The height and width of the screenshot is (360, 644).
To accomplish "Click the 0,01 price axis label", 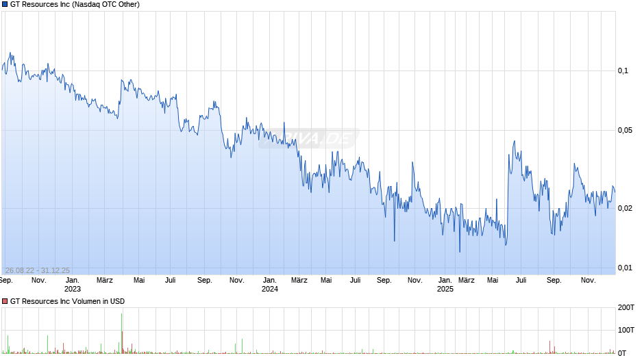I will (x=625, y=268).
